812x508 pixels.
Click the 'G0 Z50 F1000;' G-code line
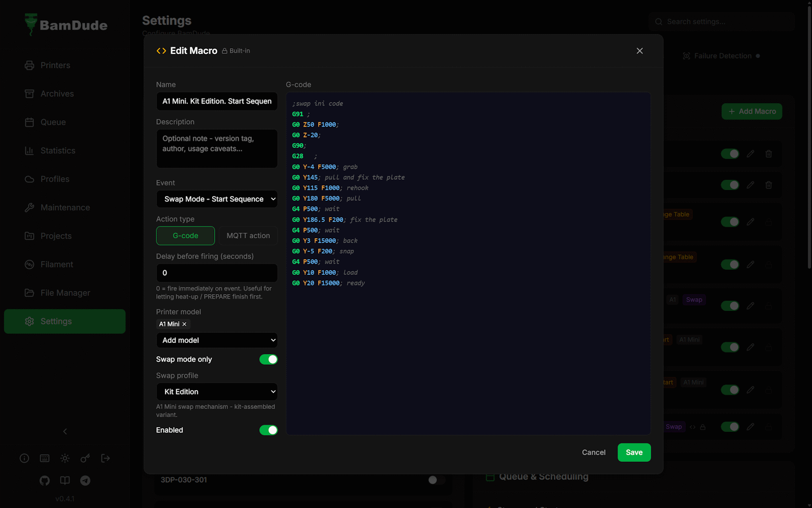point(316,124)
